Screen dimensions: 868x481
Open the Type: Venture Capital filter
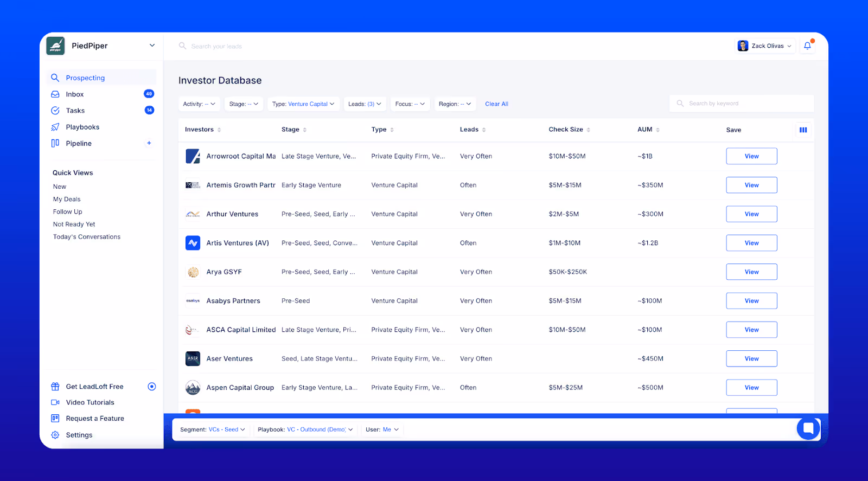pos(303,104)
